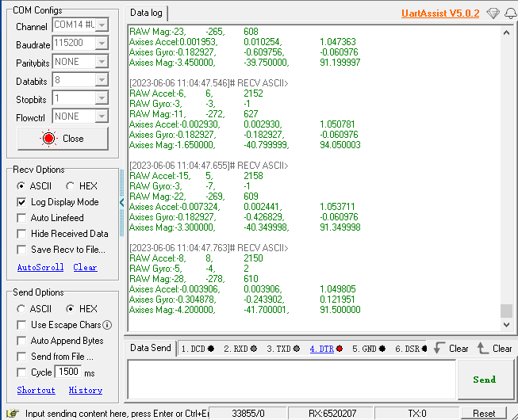Click the Clear up-arrow icon at far right
This screenshot has width=518, height=420.
(482, 348)
